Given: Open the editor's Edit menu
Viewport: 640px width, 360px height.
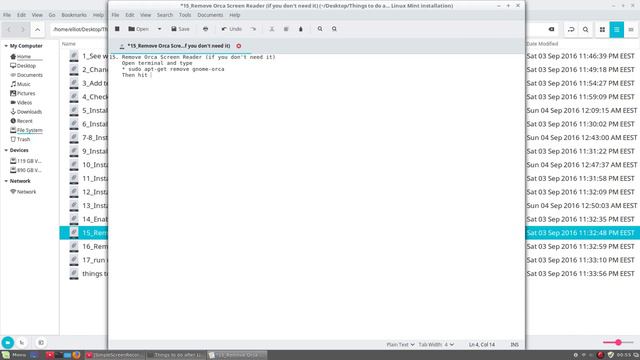Looking at the screenshot, I should pyautogui.click(x=130, y=15).
